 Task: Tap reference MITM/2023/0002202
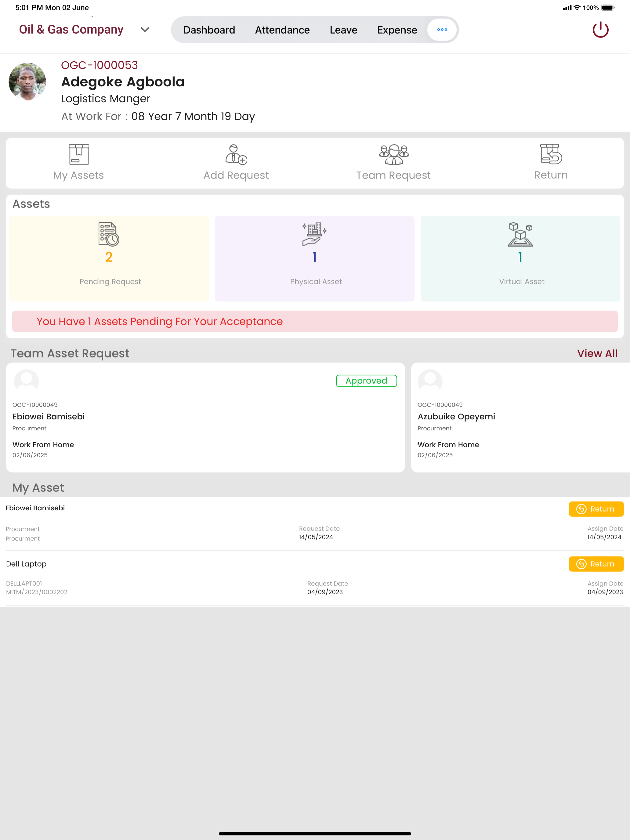tap(36, 592)
